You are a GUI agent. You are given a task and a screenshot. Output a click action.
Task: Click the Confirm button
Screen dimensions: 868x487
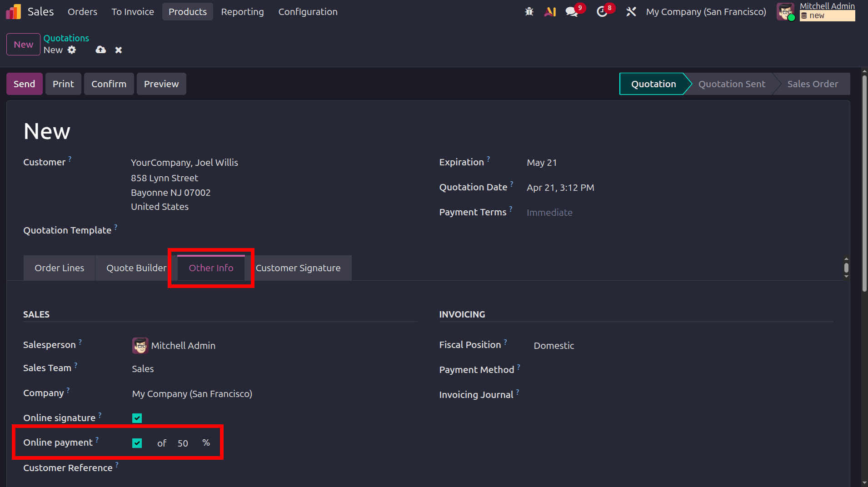(109, 84)
